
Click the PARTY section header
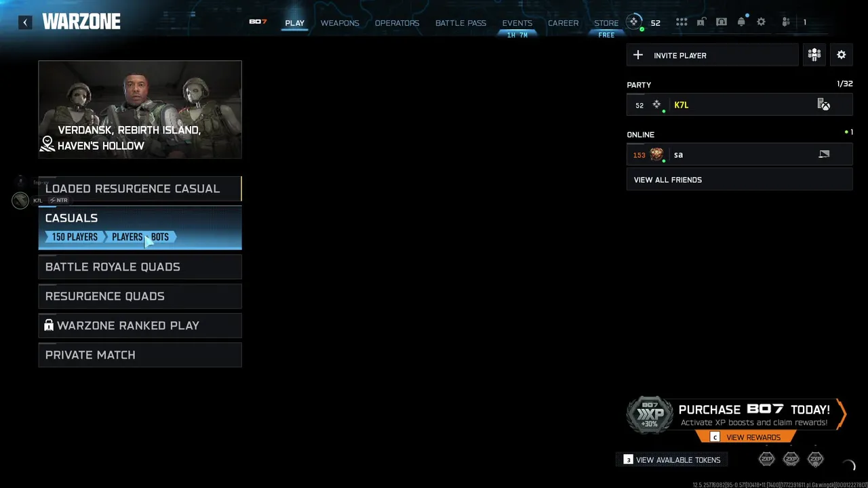point(639,85)
